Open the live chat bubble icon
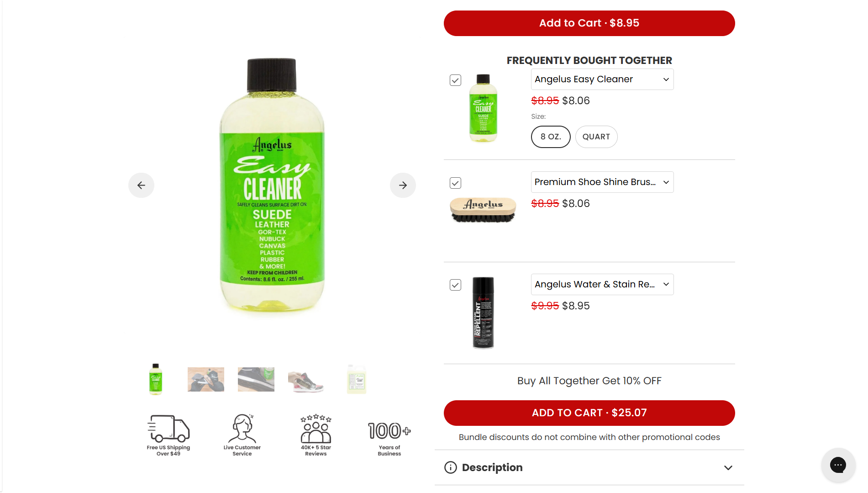Screen dimensions: 868x493 point(838,465)
